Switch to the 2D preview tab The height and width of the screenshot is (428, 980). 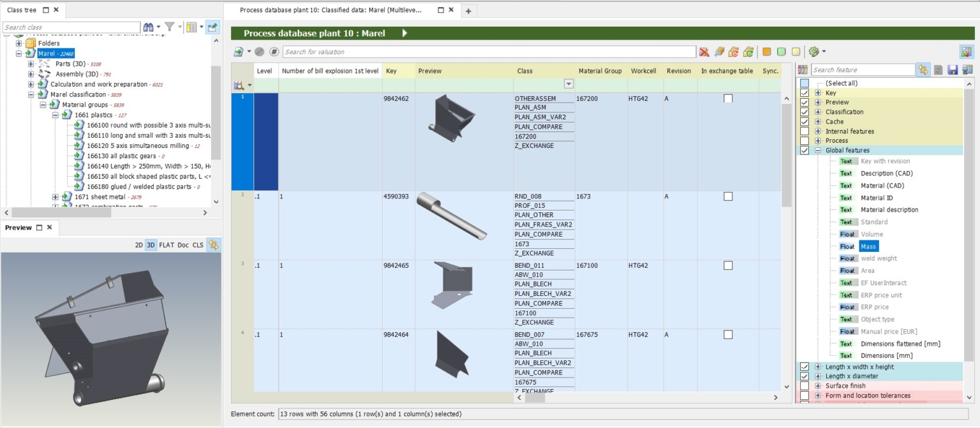(140, 245)
